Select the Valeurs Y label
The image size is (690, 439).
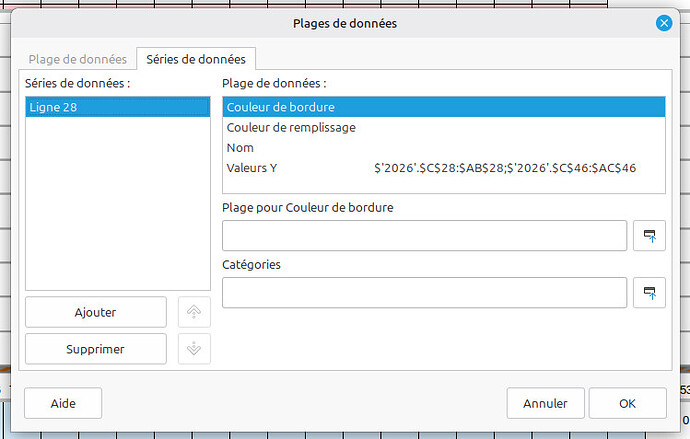[x=252, y=168]
